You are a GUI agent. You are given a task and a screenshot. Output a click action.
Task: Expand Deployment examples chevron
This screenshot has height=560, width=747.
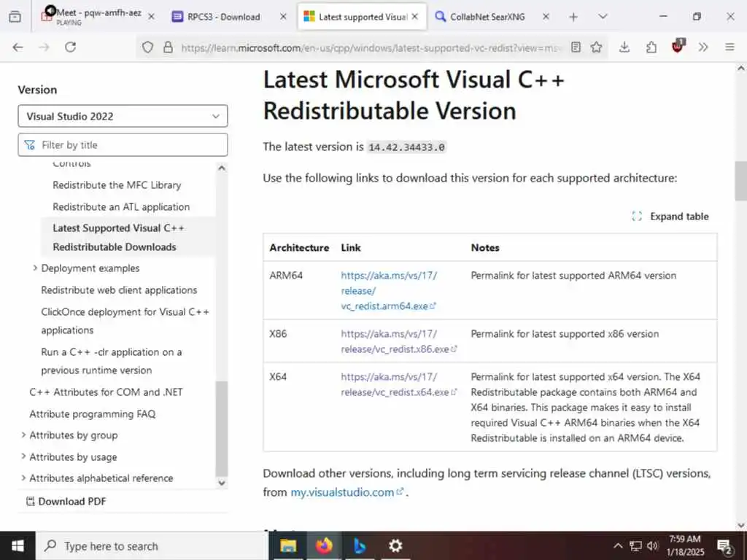coord(35,268)
